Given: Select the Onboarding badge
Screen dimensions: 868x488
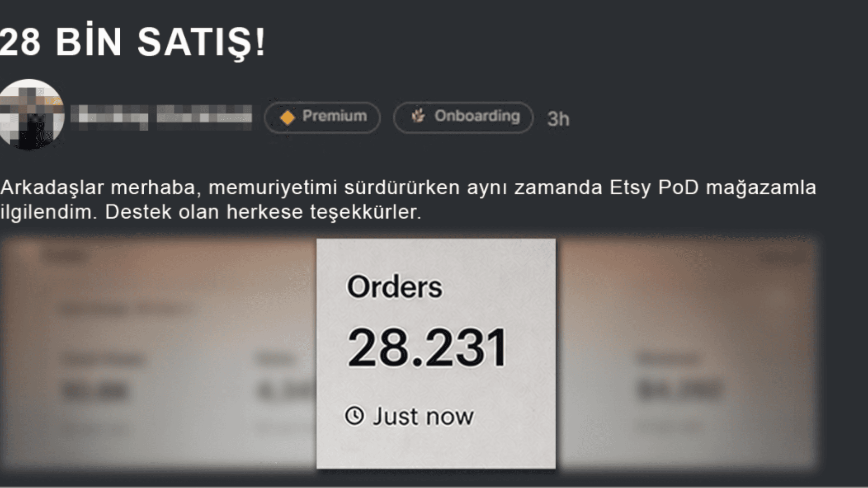Looking at the screenshot, I should click(x=463, y=117).
